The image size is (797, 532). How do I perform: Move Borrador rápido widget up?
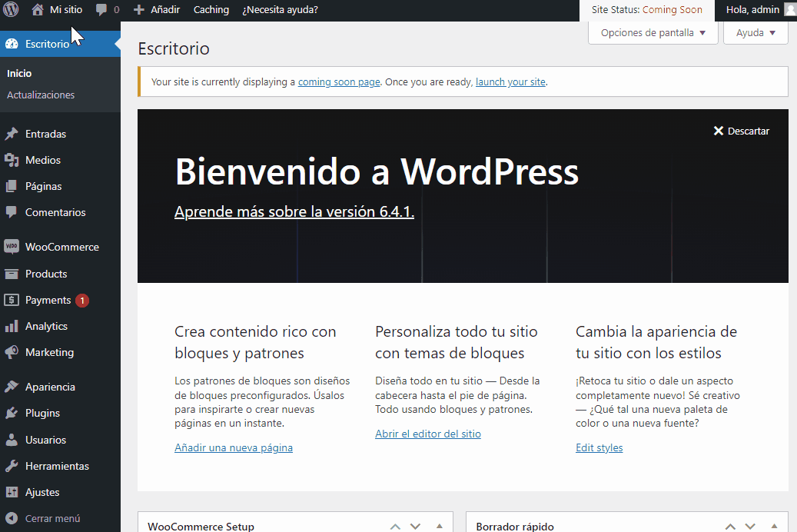(x=730, y=527)
